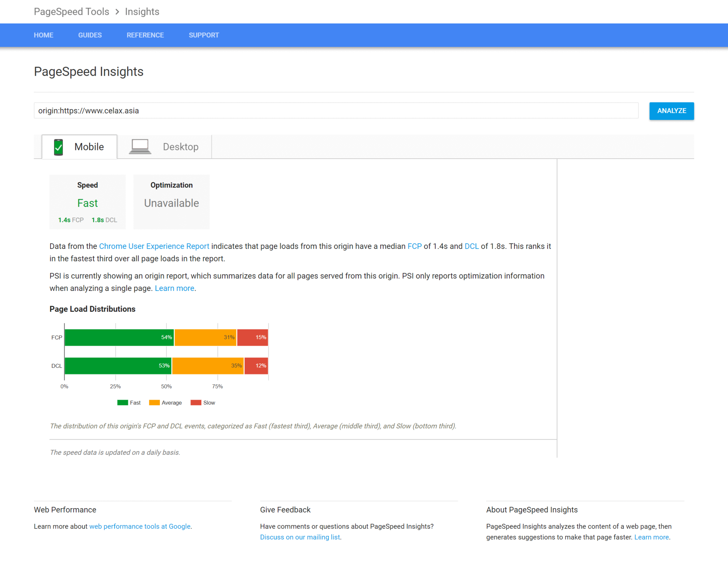Switch to the Desktop tab
728x574 pixels.
point(181,147)
